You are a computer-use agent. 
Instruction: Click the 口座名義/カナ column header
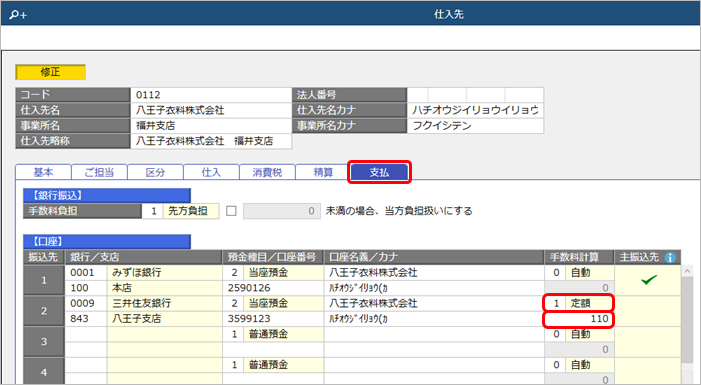pos(434,258)
